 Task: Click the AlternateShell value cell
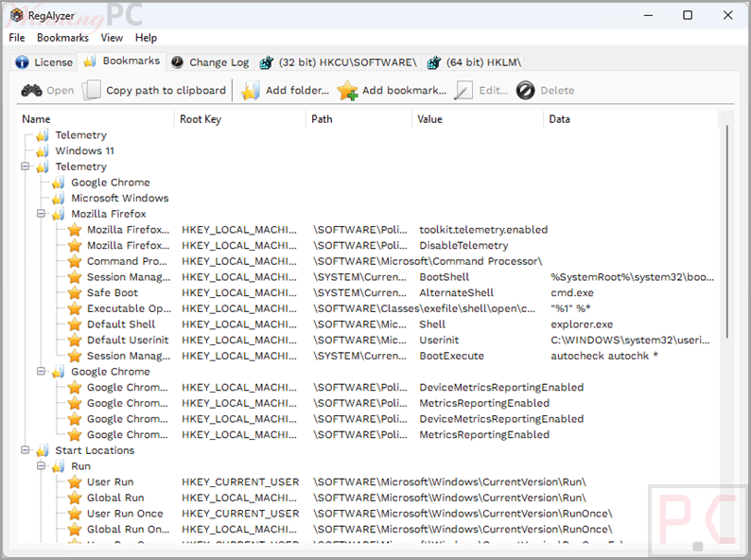[x=457, y=292]
